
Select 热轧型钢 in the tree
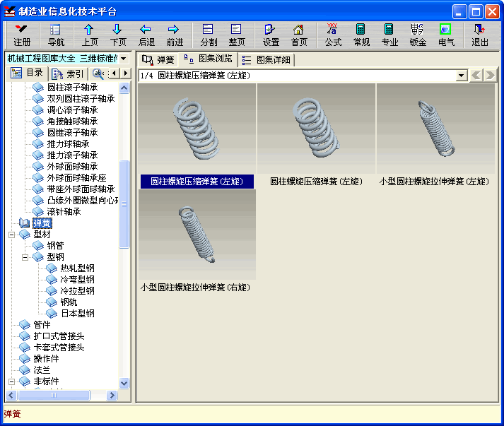tap(76, 268)
